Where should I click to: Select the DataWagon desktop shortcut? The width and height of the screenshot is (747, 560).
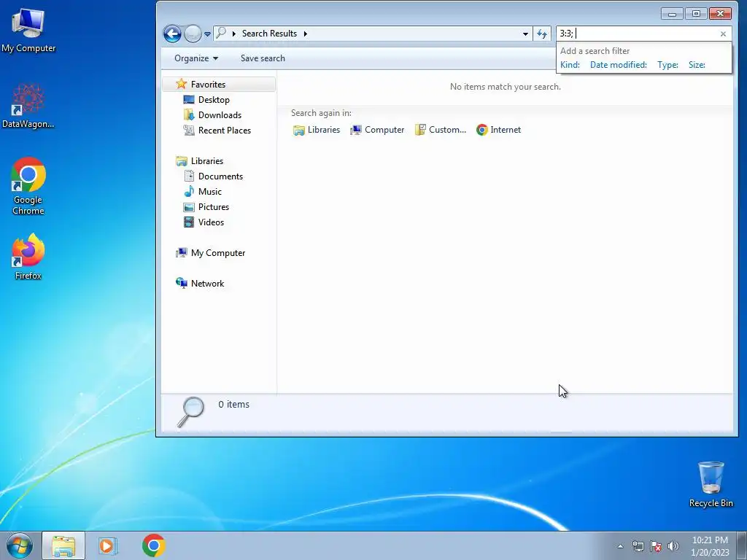28,106
